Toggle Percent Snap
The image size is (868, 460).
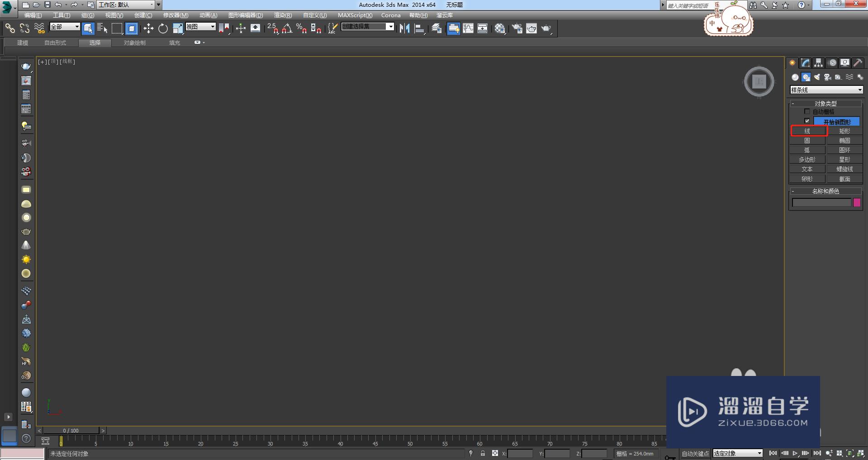[x=302, y=28]
